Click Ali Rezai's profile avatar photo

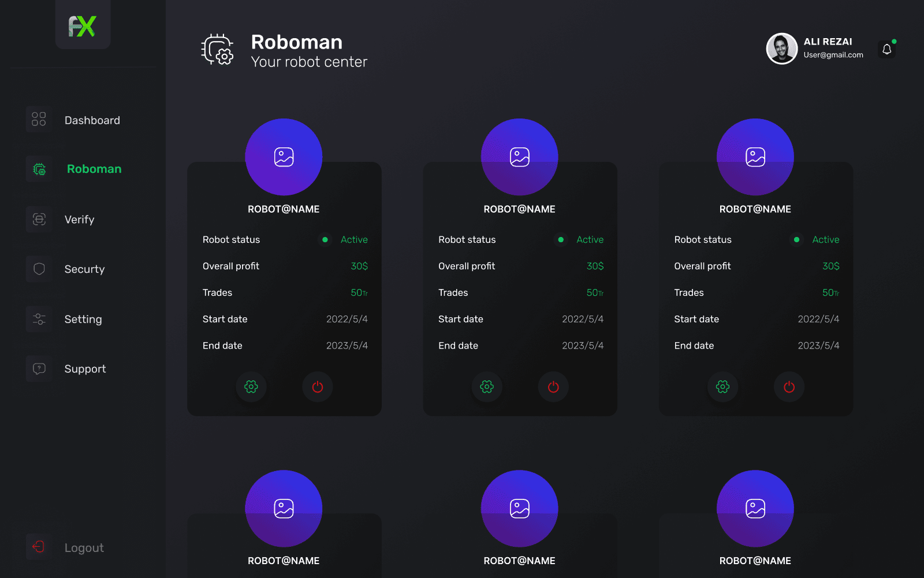[x=782, y=49]
